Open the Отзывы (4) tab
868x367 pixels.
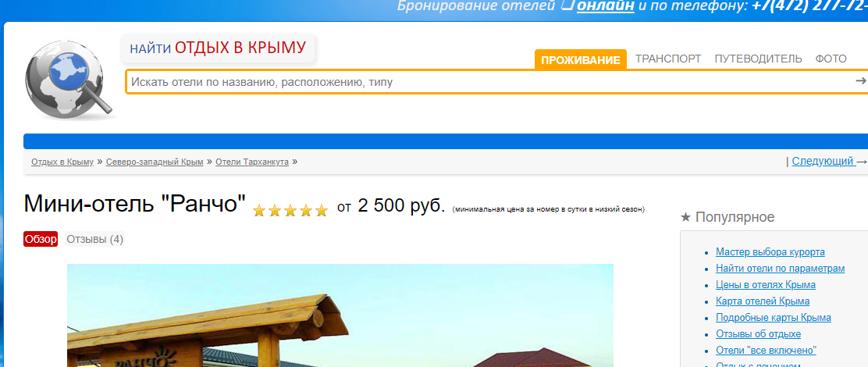click(94, 239)
